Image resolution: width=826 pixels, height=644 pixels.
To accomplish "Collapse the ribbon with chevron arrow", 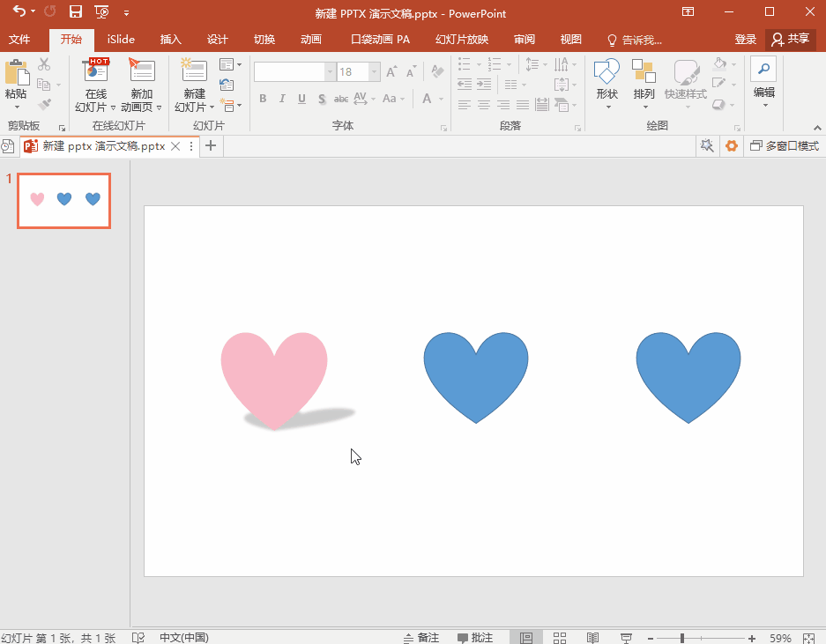I will pyautogui.click(x=817, y=128).
